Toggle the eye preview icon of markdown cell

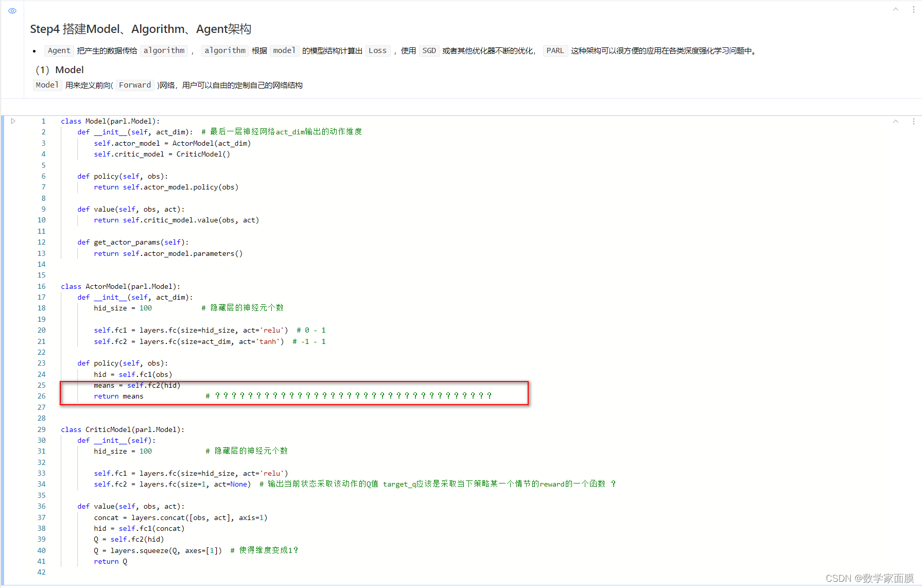12,10
